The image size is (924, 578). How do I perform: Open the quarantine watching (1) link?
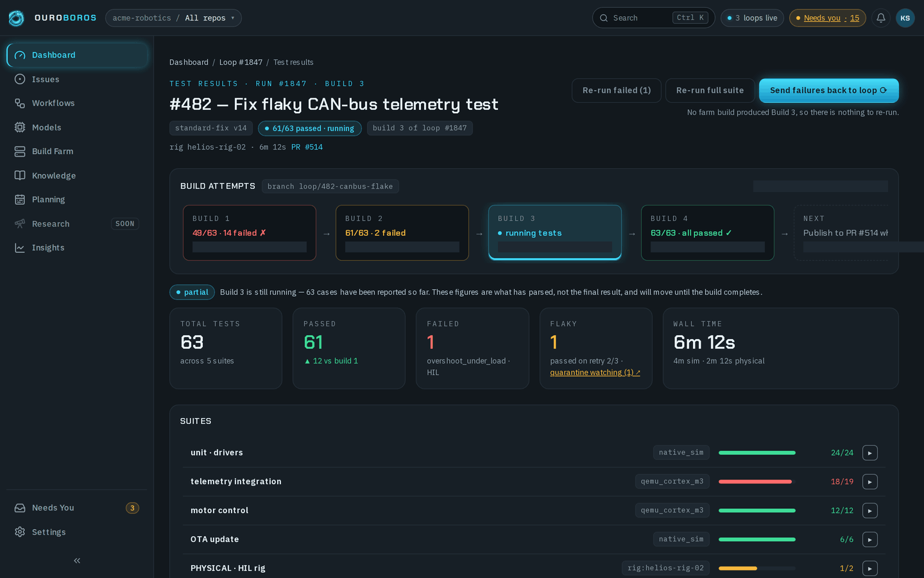pyautogui.click(x=595, y=372)
